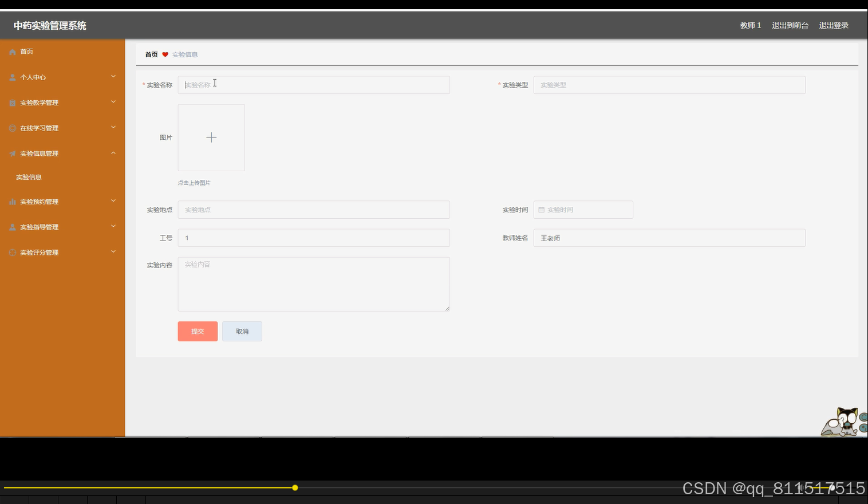Click 退出到前台 in the header
This screenshot has height=504, width=868.
click(x=790, y=25)
